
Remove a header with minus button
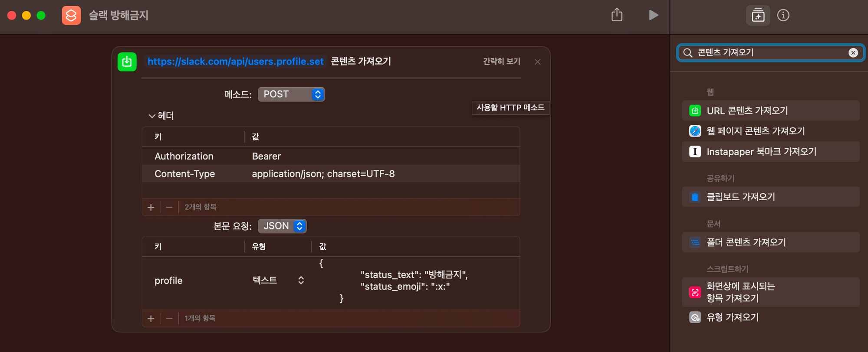click(x=169, y=208)
